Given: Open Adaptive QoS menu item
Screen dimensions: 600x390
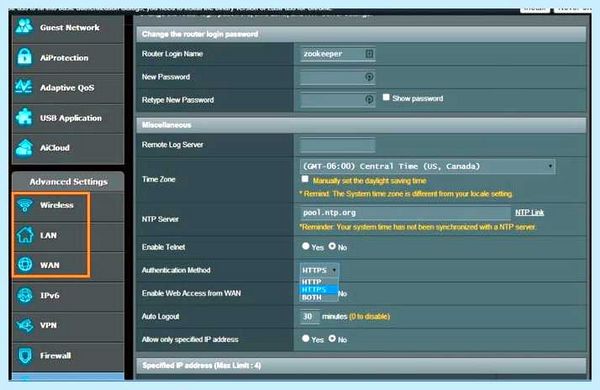Looking at the screenshot, I should tap(68, 88).
